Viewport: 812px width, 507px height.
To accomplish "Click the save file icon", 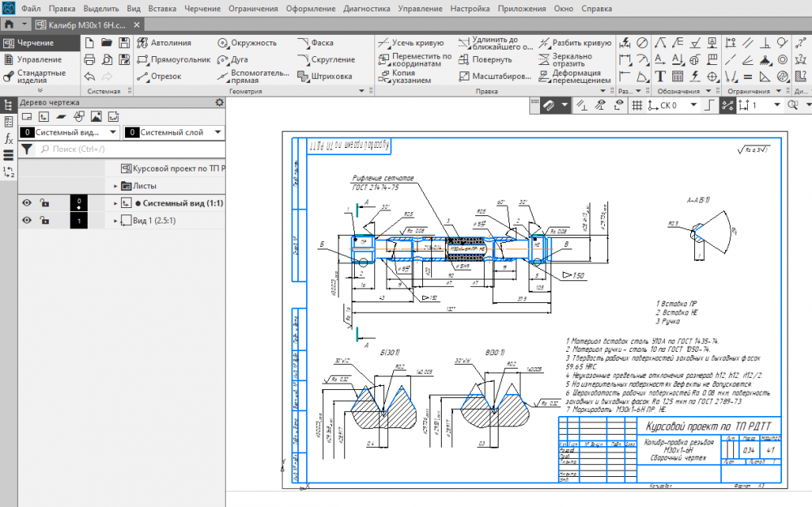I will tap(123, 42).
